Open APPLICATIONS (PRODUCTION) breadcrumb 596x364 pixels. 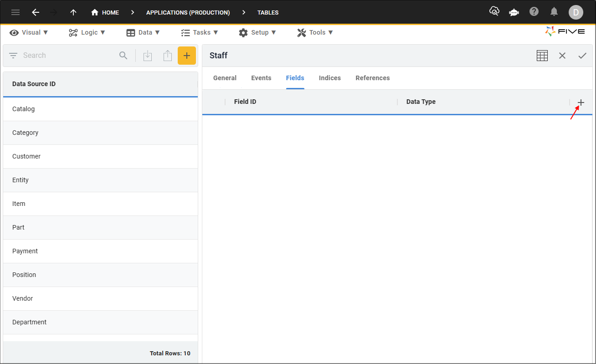click(188, 12)
